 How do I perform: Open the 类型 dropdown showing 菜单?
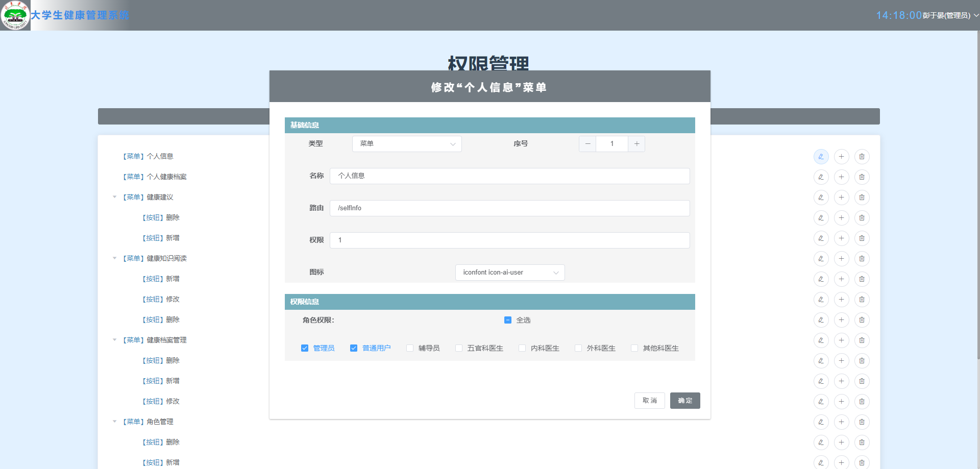click(407, 143)
